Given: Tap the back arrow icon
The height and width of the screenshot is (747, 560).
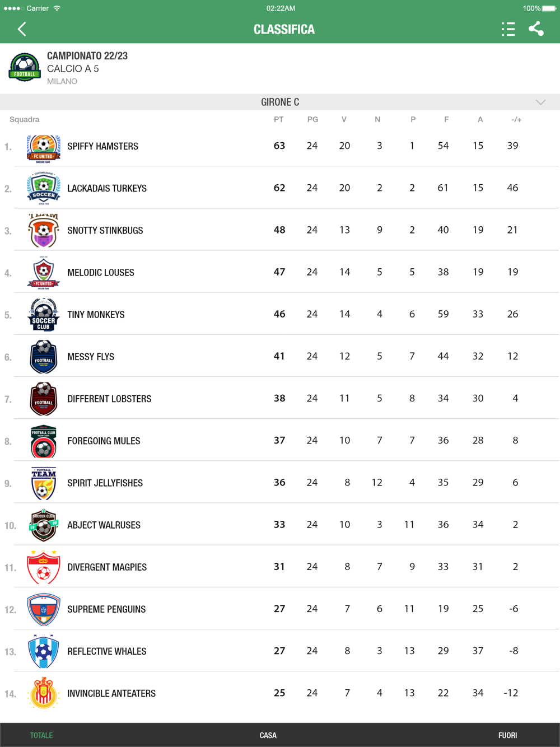Looking at the screenshot, I should [x=22, y=29].
